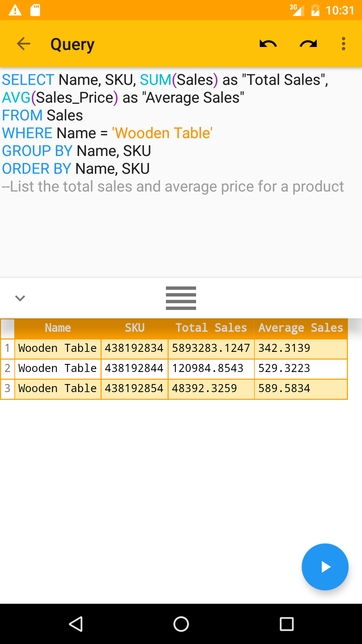Viewport: 362px width, 644px height.
Task: Tap the top-left corner cell of results grid
Action: (7, 328)
